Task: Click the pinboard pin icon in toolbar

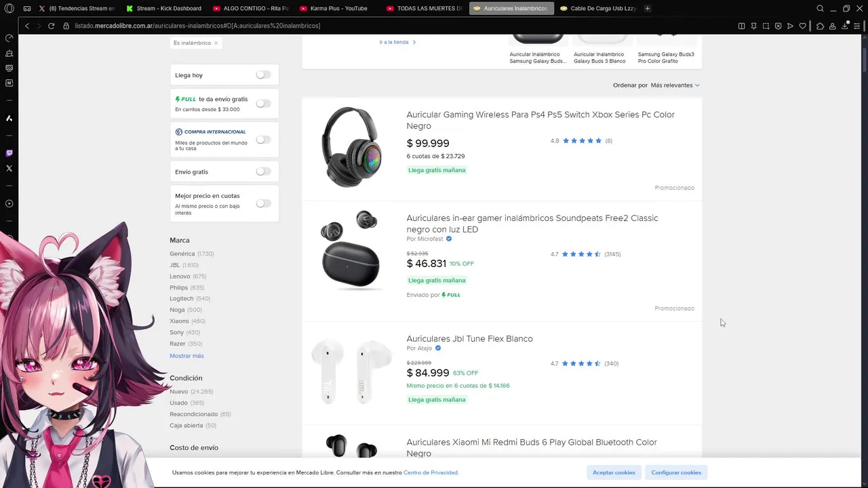Action: tap(753, 26)
